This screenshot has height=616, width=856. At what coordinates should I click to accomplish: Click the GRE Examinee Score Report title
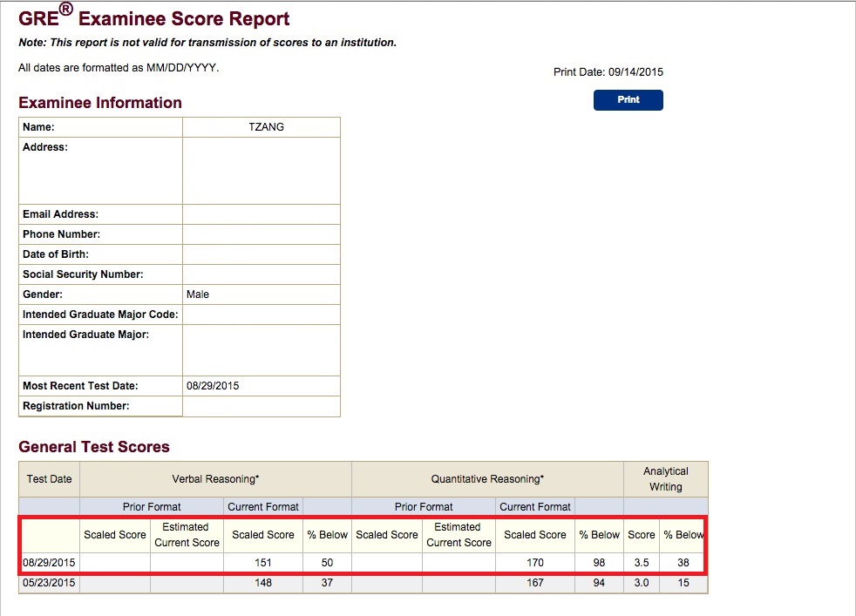(154, 17)
